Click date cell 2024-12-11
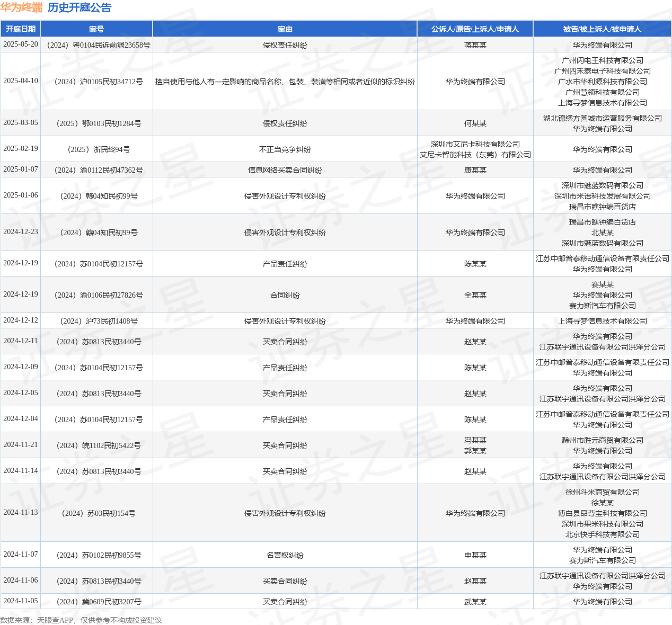Image resolution: width=672 pixels, height=625 pixels. pos(21,341)
